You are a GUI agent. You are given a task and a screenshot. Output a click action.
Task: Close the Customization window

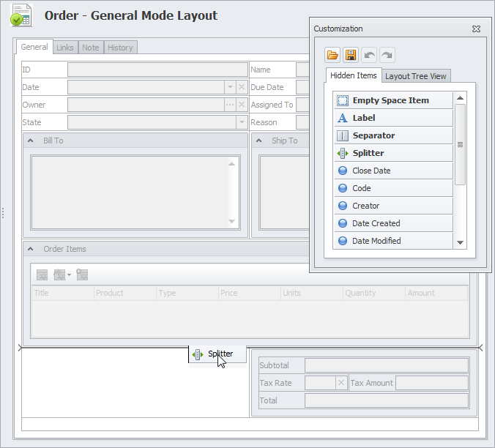[476, 29]
